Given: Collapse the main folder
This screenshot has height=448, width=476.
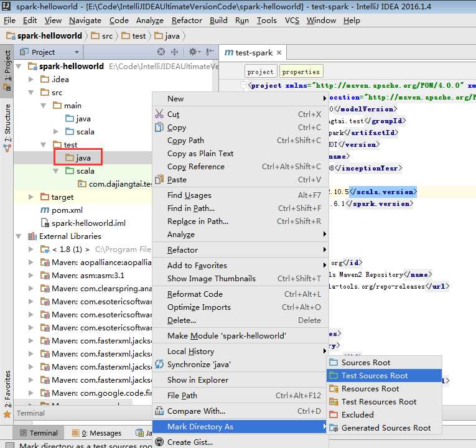Looking at the screenshot, I should click(x=44, y=105).
